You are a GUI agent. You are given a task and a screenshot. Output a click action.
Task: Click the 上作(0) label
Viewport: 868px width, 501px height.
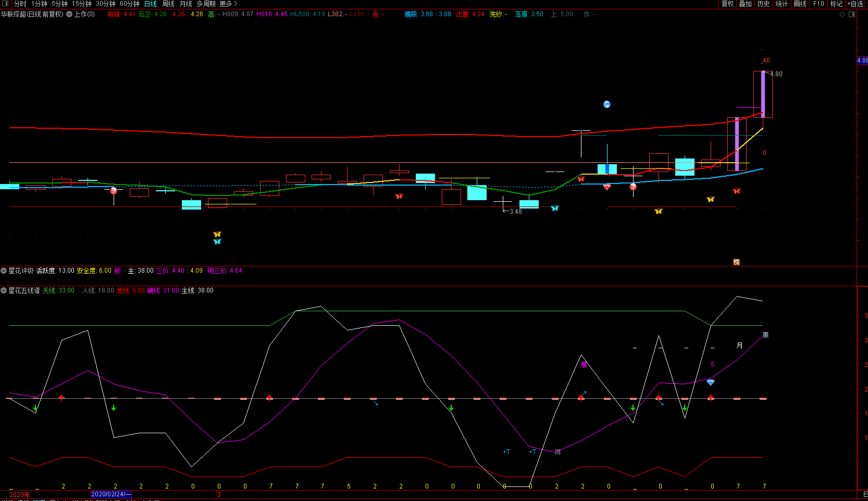(84, 15)
